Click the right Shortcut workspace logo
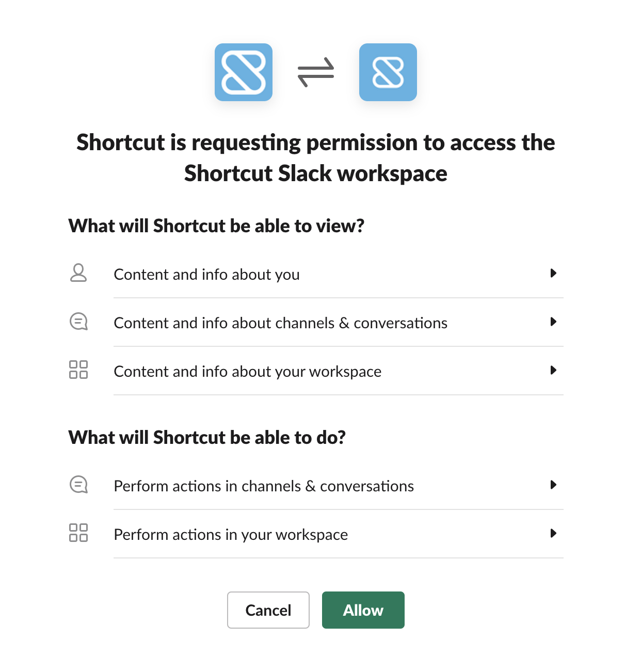625x672 pixels. [388, 72]
